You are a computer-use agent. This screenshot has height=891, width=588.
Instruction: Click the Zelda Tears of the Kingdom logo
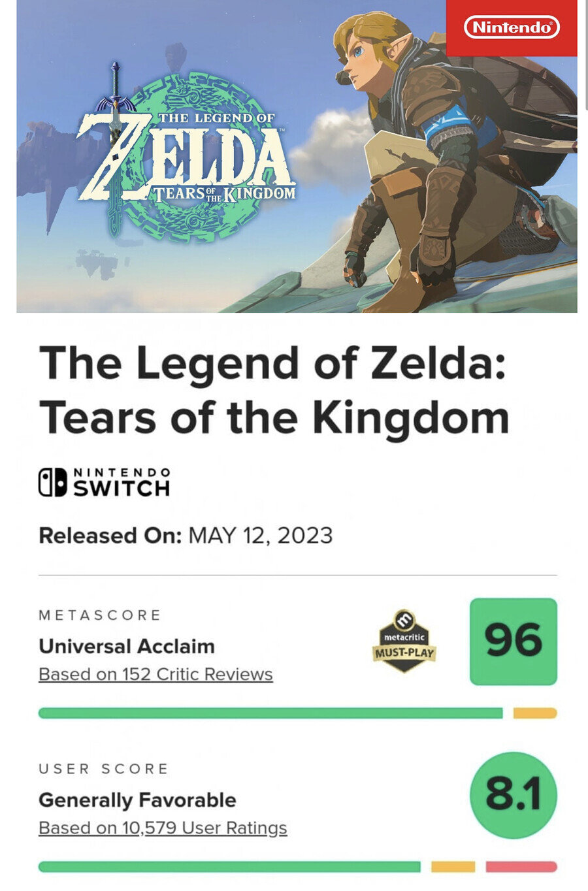[187, 154]
